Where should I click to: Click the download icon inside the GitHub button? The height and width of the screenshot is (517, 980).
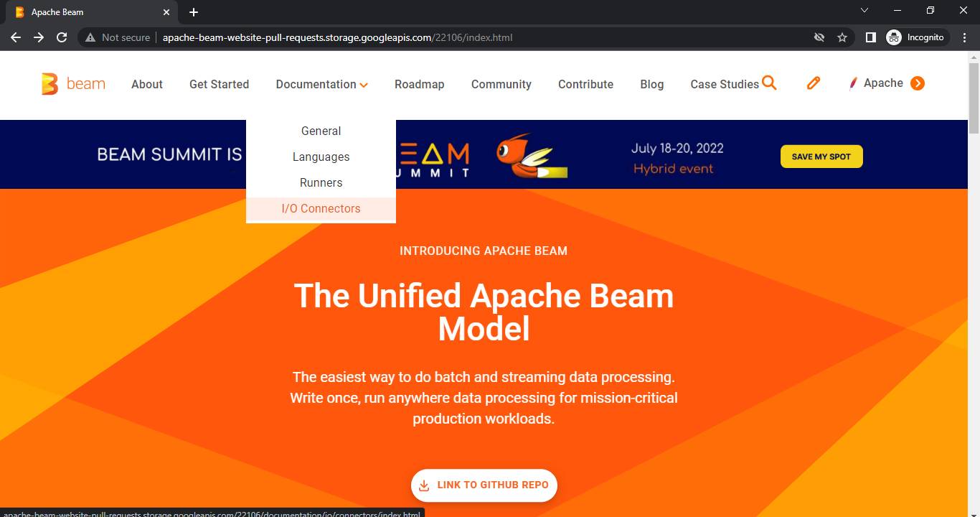click(x=423, y=485)
